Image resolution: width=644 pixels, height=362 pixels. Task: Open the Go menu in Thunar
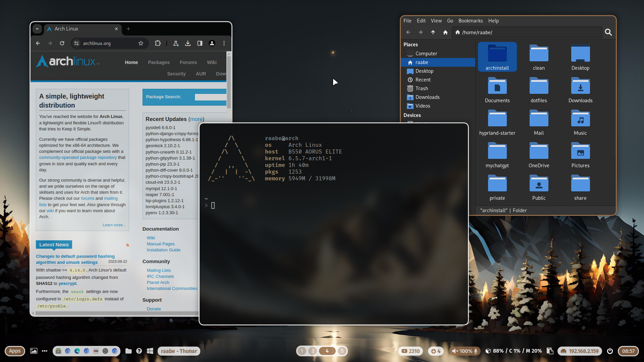point(450,20)
